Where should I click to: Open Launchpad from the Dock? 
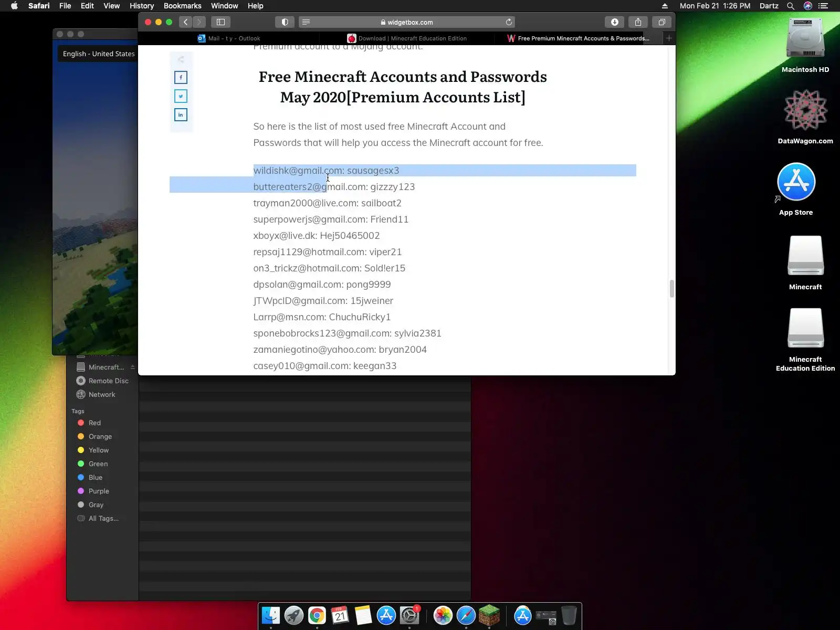tap(294, 615)
